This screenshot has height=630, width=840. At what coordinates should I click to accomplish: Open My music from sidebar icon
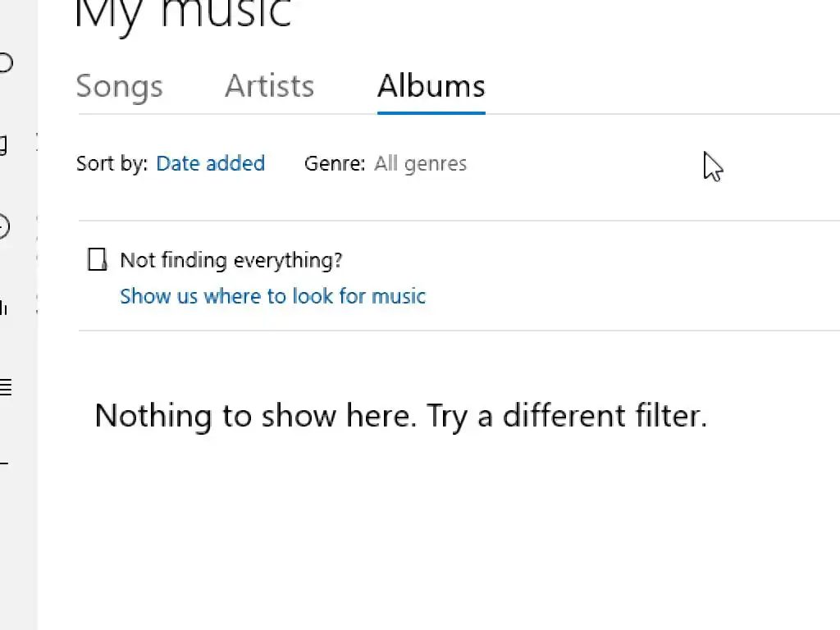click(x=4, y=145)
